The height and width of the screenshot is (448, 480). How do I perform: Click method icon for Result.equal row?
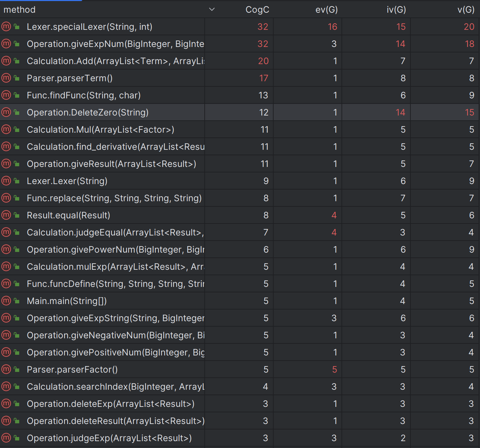[x=6, y=215]
